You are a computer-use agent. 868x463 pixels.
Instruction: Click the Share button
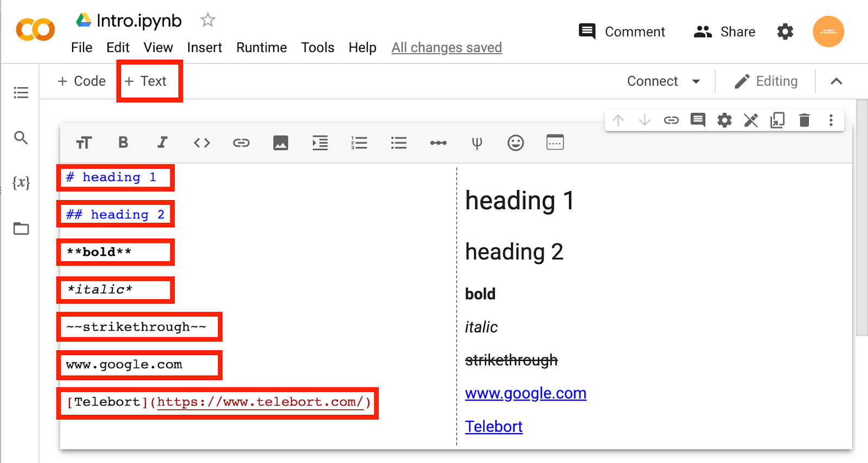(x=724, y=32)
